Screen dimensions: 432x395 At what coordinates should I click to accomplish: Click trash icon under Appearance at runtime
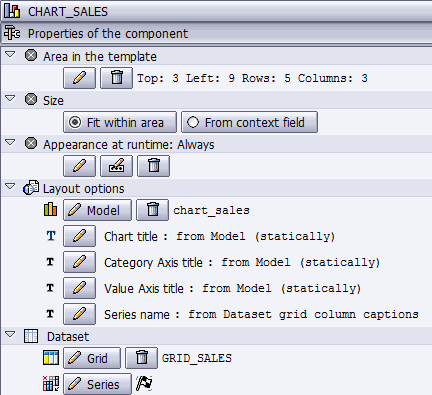click(153, 166)
